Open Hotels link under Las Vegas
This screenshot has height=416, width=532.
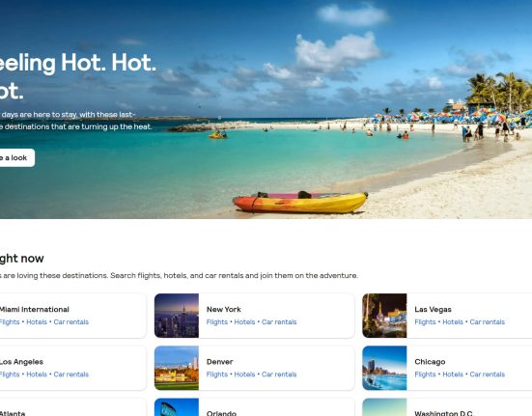coord(453,321)
